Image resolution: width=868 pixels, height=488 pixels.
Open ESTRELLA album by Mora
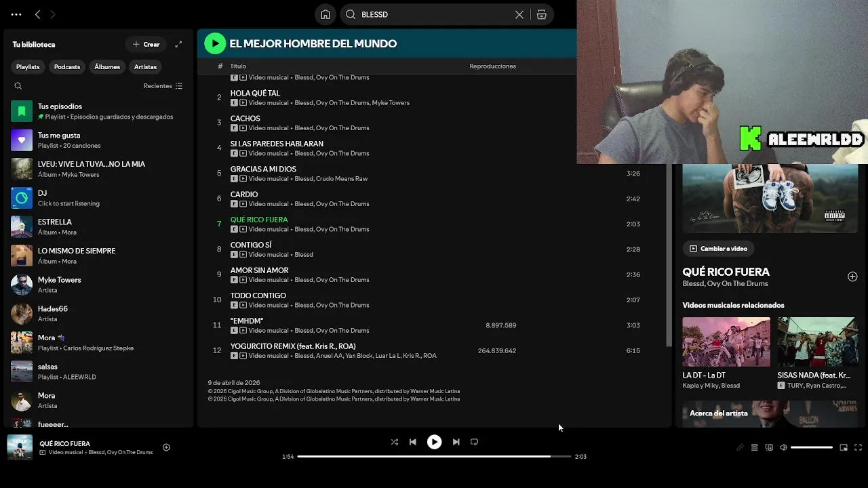pos(98,227)
